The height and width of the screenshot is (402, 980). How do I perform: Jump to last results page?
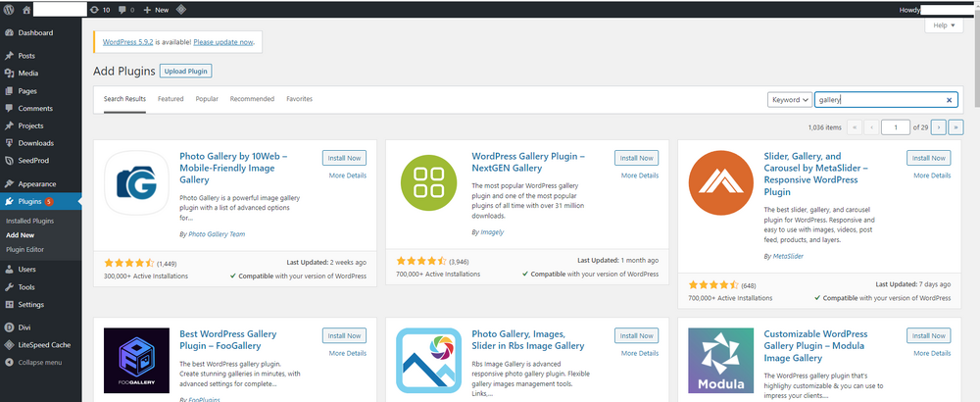click(955, 127)
